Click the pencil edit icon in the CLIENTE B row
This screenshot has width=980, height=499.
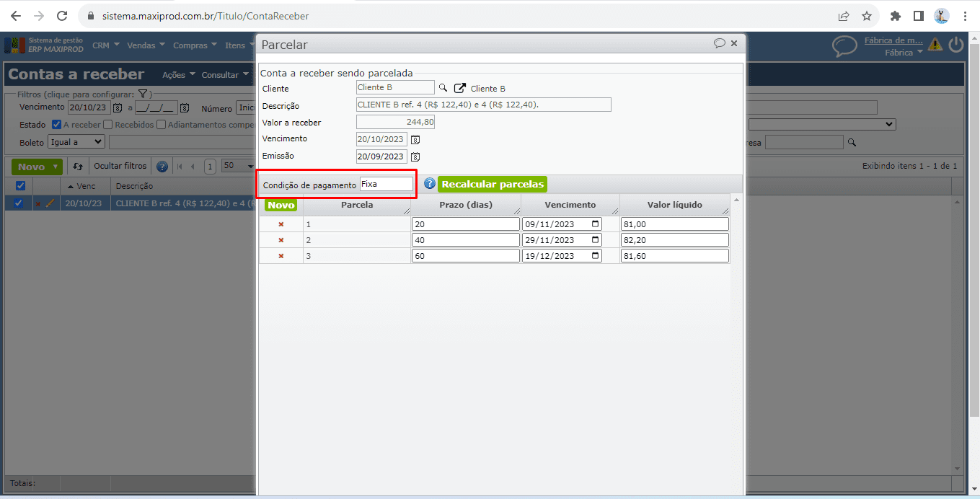coord(50,203)
